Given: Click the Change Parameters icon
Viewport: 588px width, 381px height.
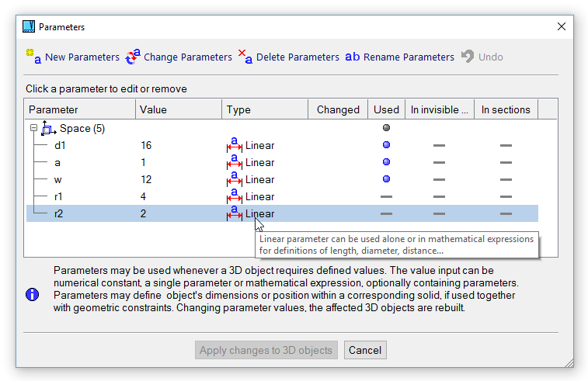Looking at the screenshot, I should point(133,57).
